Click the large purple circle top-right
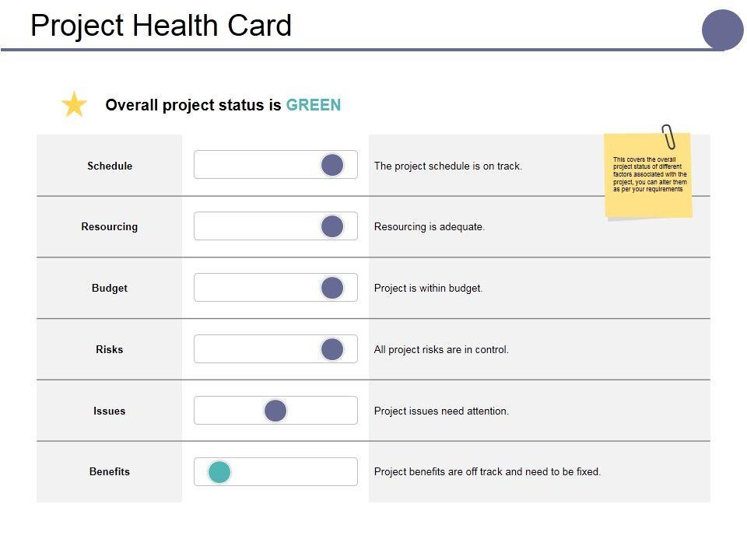747x560 pixels. [723, 30]
